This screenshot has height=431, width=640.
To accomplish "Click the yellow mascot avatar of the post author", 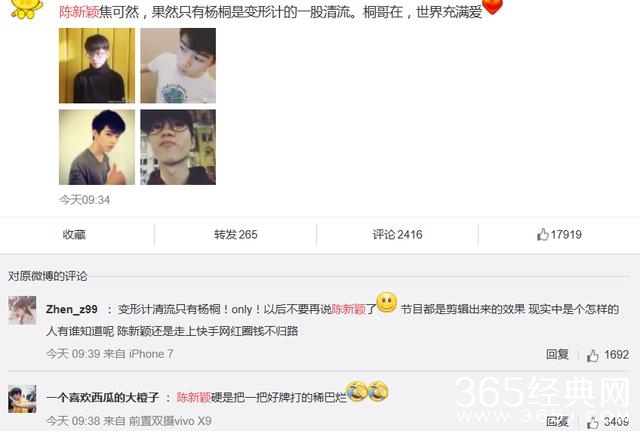I will 26,8.
